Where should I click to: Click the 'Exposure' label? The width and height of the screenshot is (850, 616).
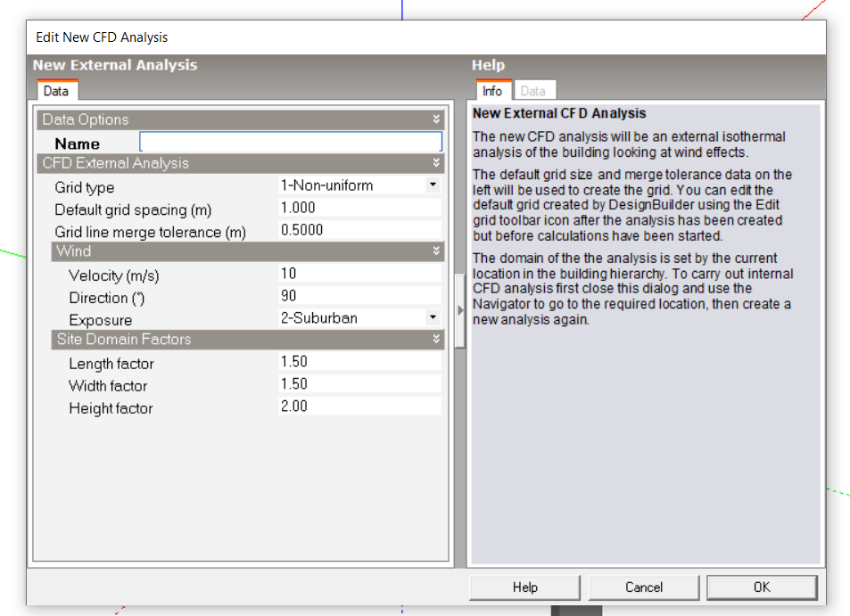(x=100, y=320)
